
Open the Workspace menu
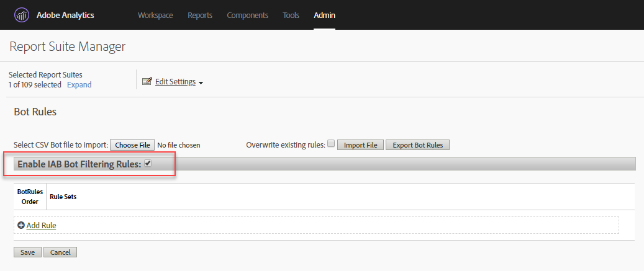point(155,15)
